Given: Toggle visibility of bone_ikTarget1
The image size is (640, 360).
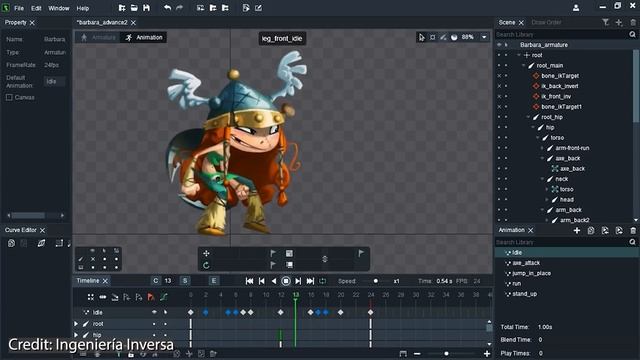Looking at the screenshot, I should pyautogui.click(x=499, y=107).
